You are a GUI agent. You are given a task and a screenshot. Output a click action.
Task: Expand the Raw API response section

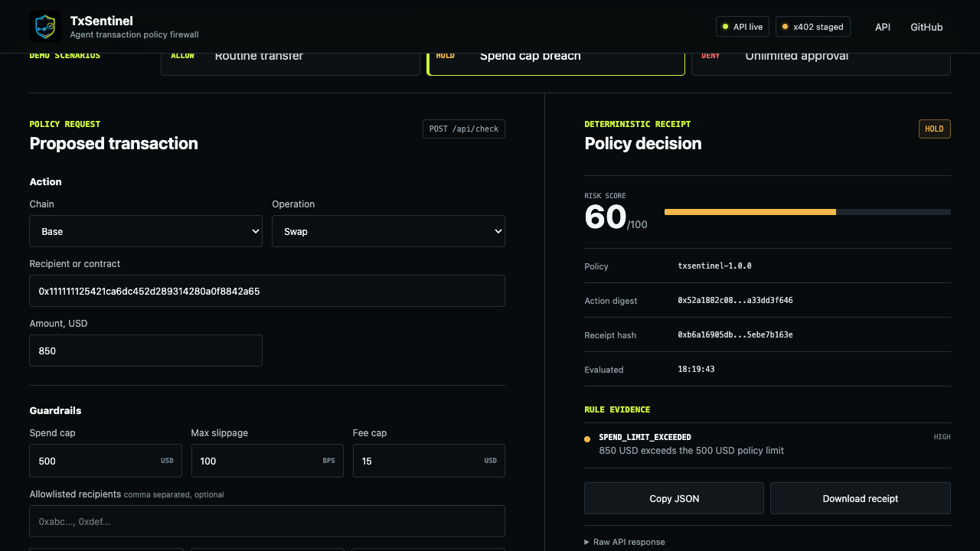(x=625, y=542)
